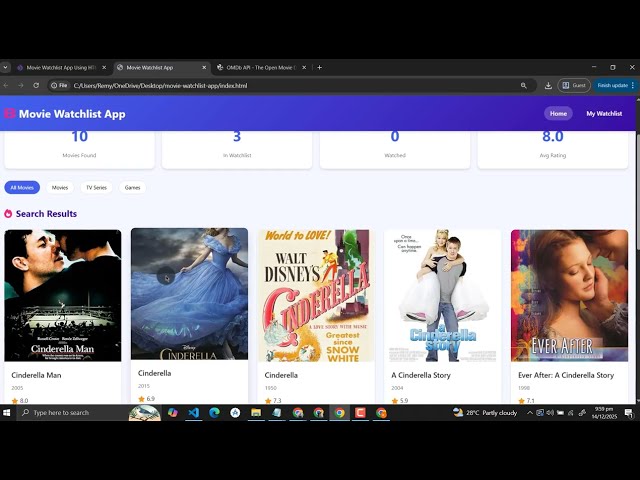
Task: Click the zoom magnifier icon in address bar
Action: coord(524,86)
